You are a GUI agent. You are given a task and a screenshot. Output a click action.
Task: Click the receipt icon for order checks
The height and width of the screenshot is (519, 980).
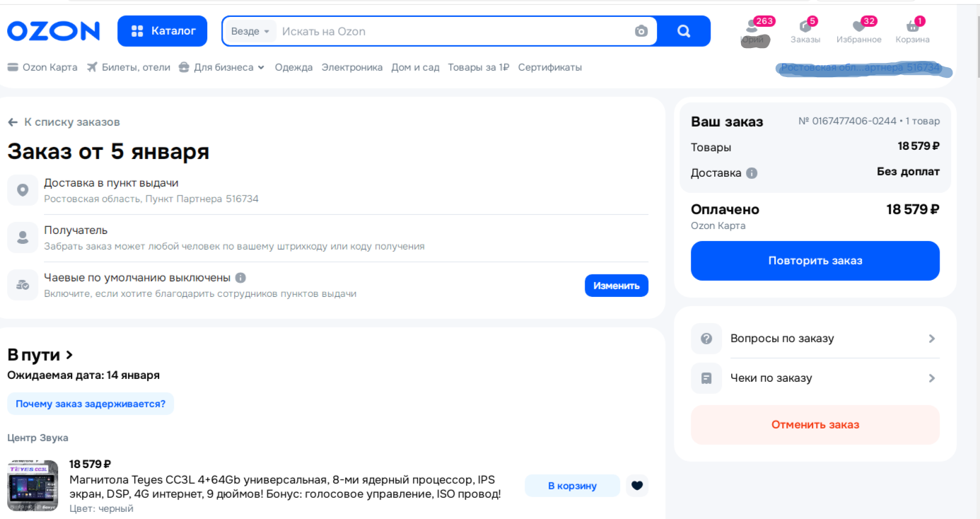[706, 378]
